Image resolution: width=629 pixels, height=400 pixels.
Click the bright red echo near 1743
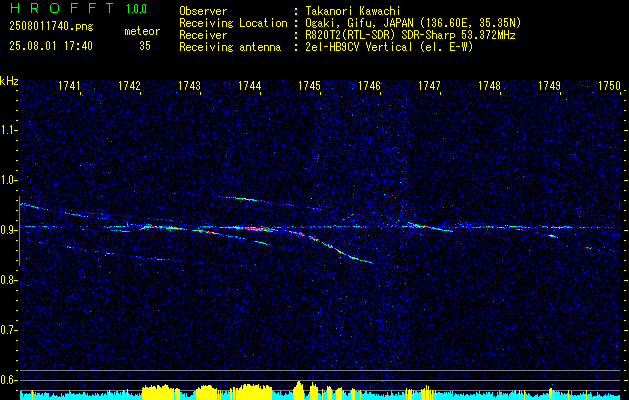205,231
